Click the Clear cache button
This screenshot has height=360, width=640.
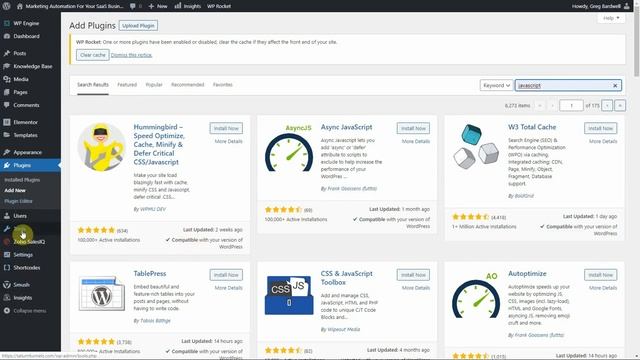[x=93, y=55]
